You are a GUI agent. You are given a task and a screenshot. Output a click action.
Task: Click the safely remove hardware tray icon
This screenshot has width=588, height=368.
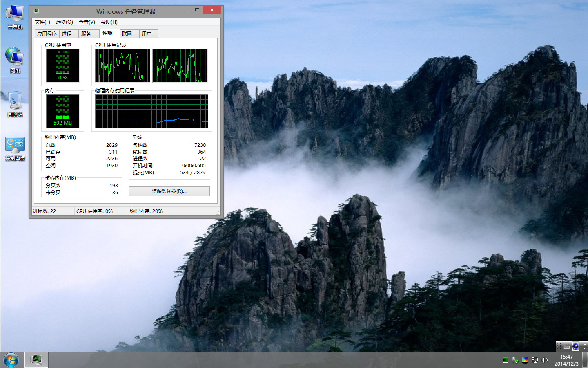515,360
